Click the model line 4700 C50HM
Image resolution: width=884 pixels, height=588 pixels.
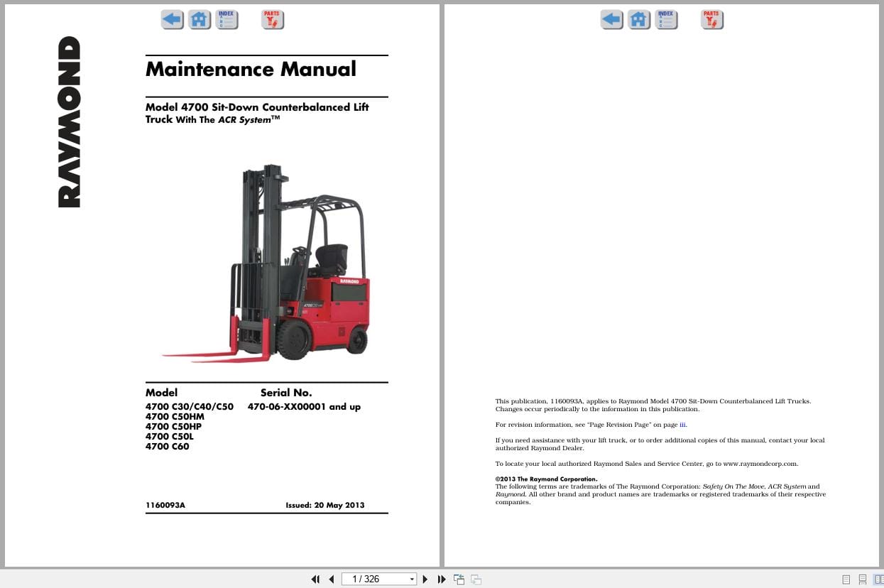pos(175,417)
